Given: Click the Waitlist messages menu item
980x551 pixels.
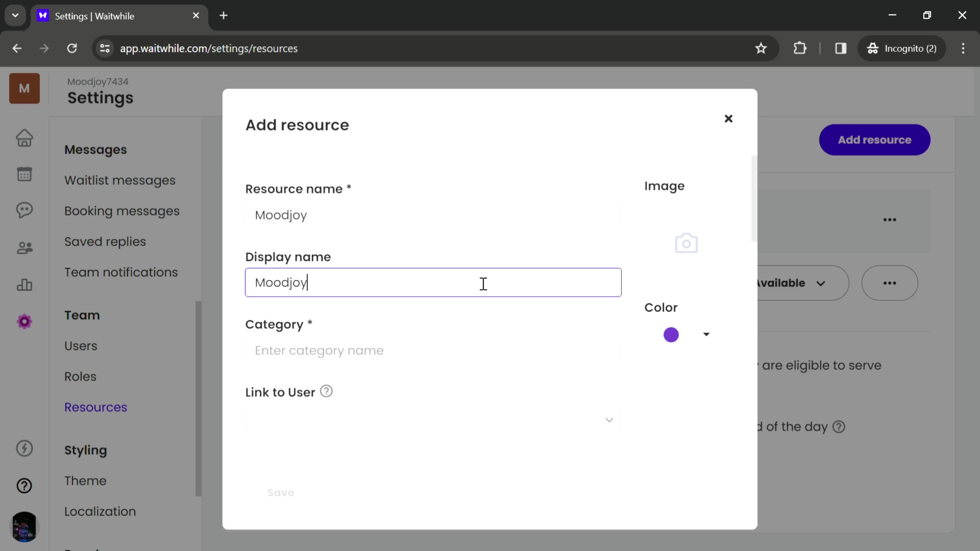Looking at the screenshot, I should 120,180.
